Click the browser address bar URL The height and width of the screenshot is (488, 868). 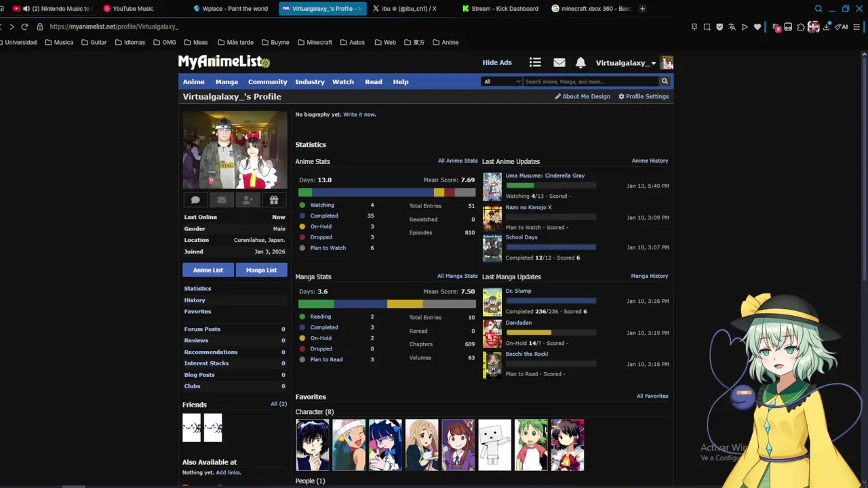coord(113,26)
